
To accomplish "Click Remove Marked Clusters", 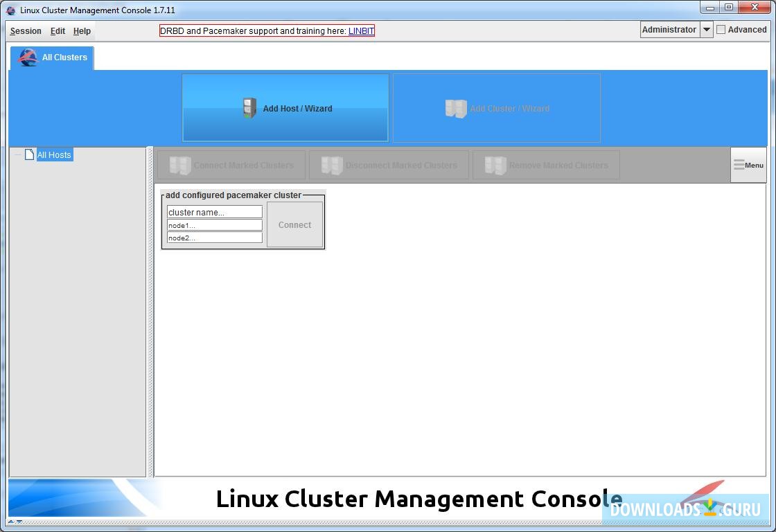I will [547, 166].
